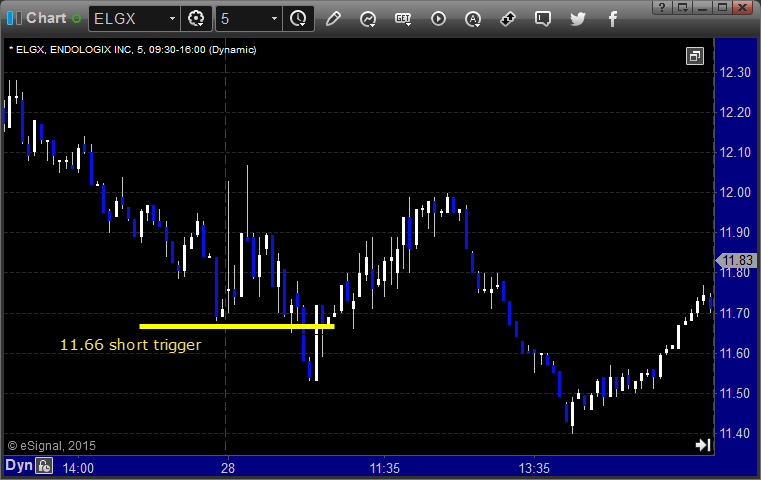Screen dimensions: 761x480
Task: Click the help question mark button
Action: (662, 7)
